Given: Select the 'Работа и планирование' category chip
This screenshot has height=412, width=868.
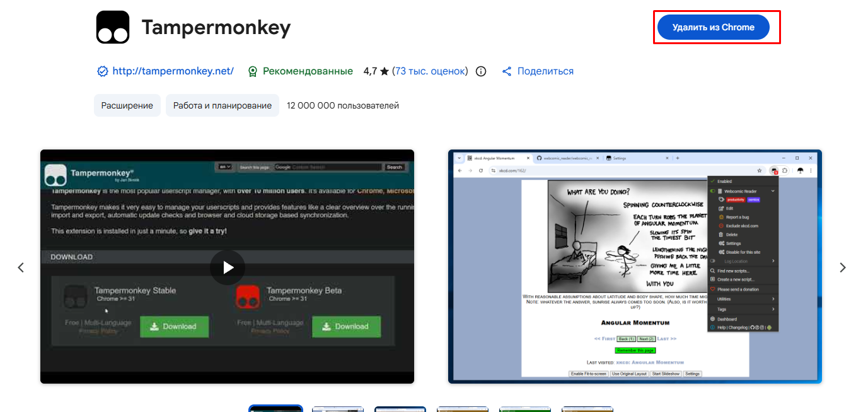Looking at the screenshot, I should 223,105.
